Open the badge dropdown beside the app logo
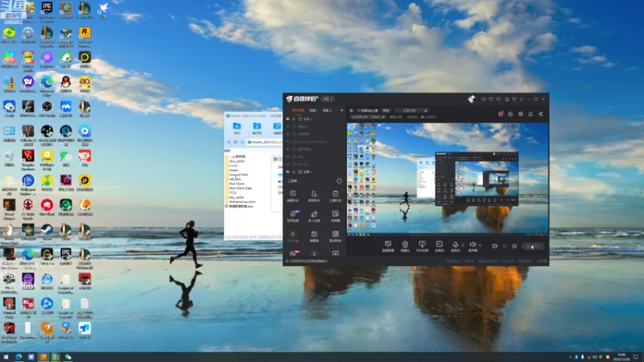Viewport: 644px width, 362px height. [x=328, y=99]
